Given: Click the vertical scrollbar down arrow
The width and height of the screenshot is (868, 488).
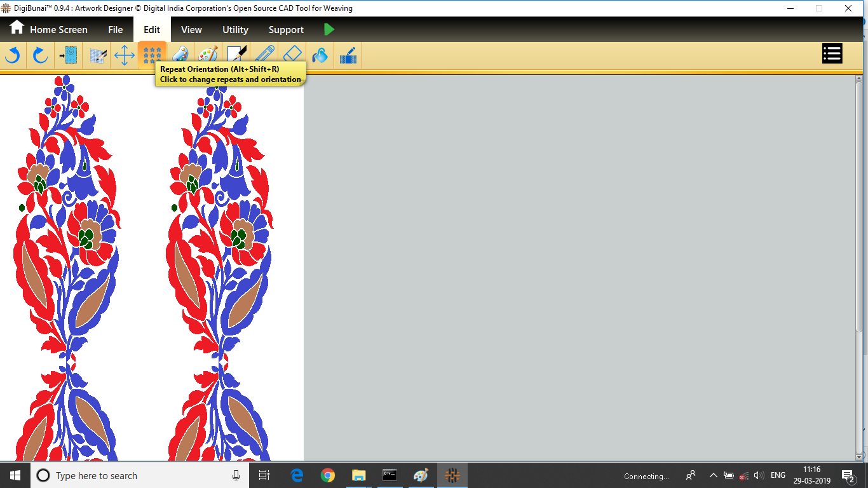Looking at the screenshot, I should pyautogui.click(x=859, y=457).
